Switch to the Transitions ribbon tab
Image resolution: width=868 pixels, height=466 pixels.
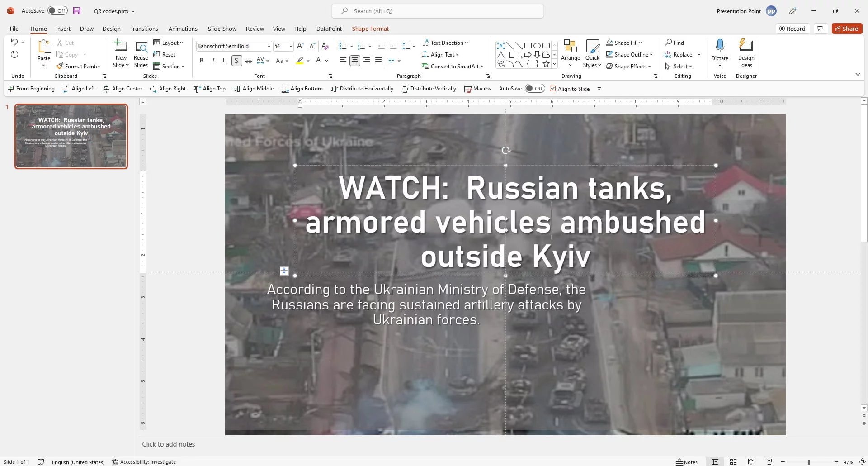click(x=144, y=29)
